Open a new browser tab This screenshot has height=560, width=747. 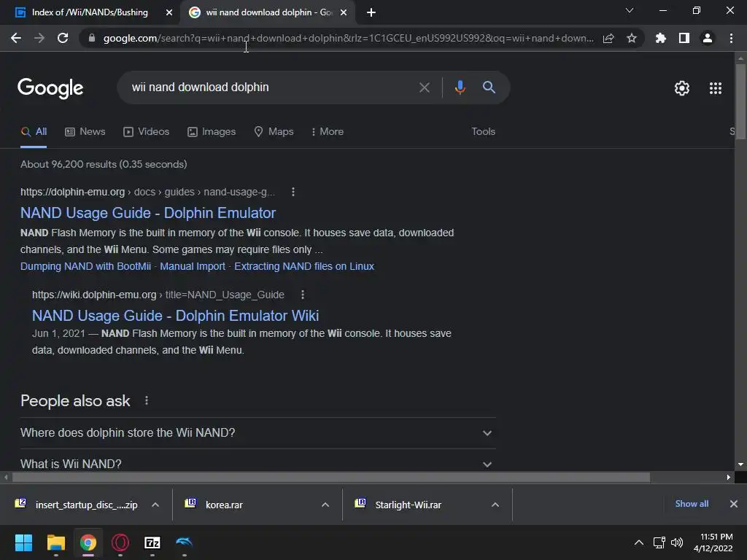[x=371, y=12]
